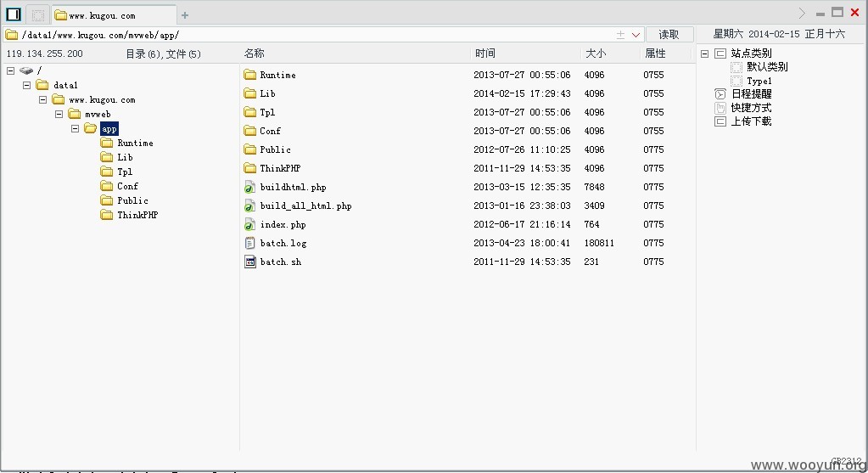
Task: Collapse the root / tree node
Action: pos(10,70)
